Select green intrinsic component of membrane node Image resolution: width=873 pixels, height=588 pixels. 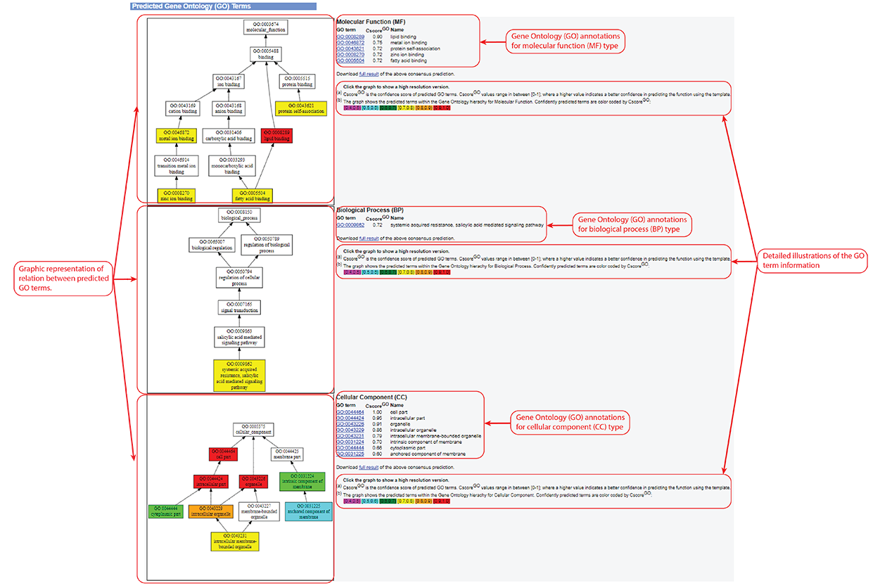pos(304,482)
